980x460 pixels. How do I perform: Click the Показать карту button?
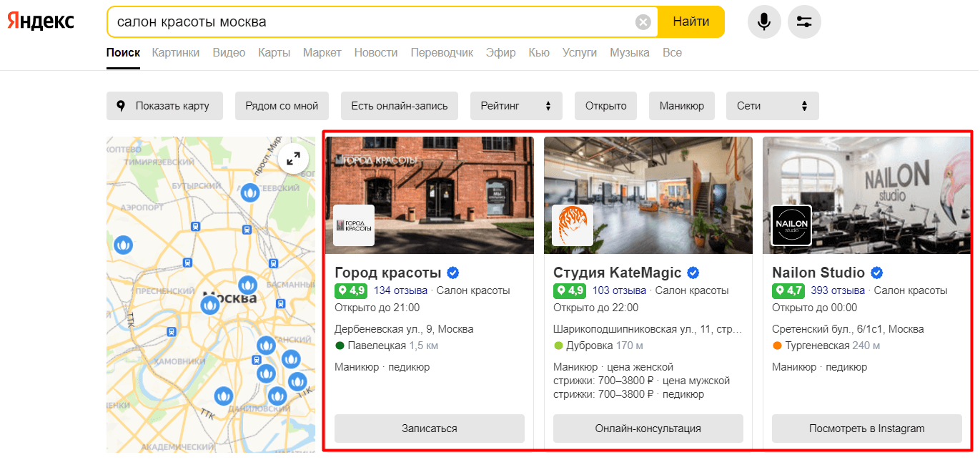tap(164, 106)
